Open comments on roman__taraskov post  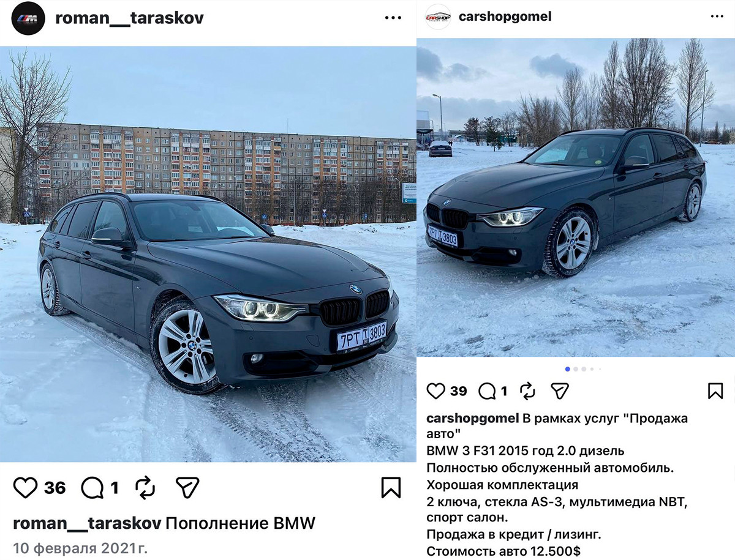click(92, 488)
